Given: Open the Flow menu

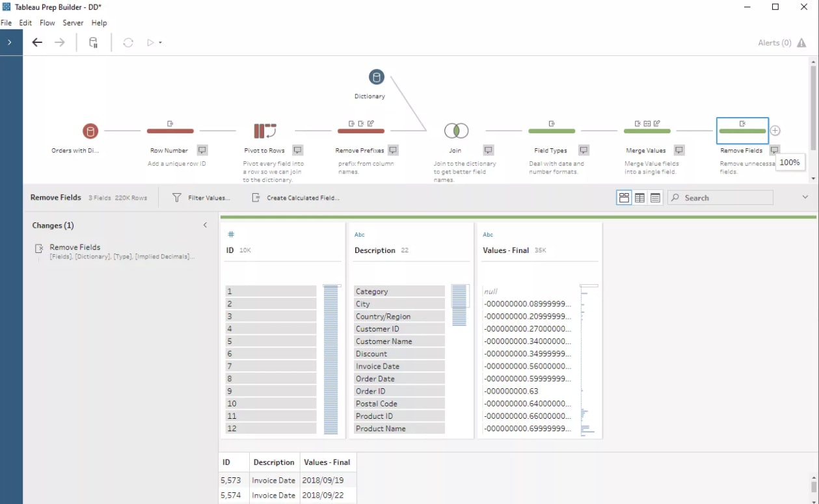Looking at the screenshot, I should 47,23.
